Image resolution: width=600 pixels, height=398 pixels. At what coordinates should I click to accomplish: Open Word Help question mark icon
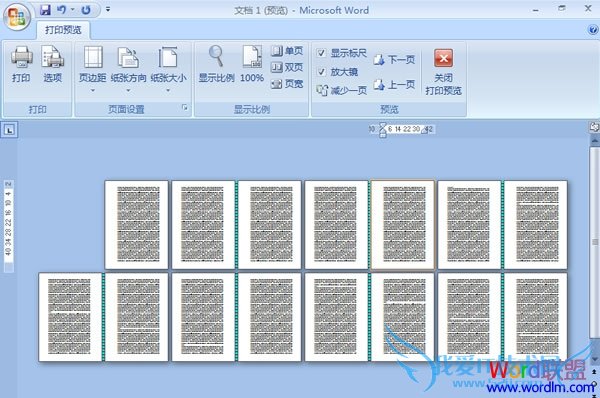coord(593,29)
